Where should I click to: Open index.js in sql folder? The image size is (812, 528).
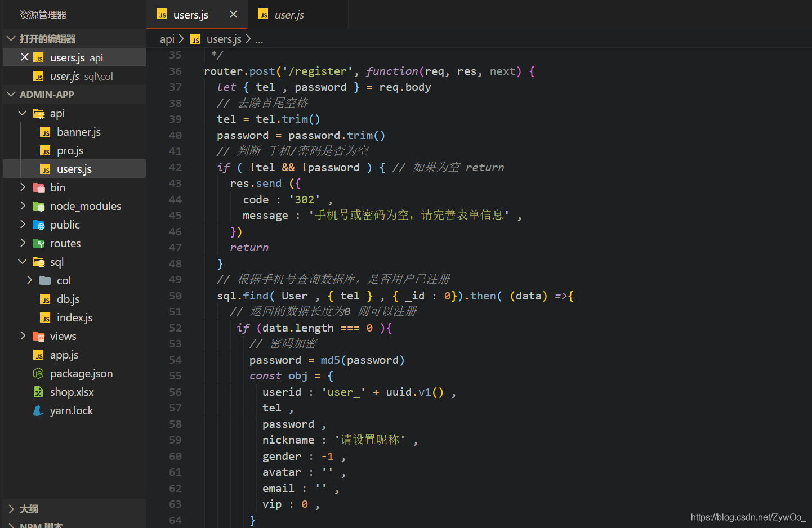[74, 317]
